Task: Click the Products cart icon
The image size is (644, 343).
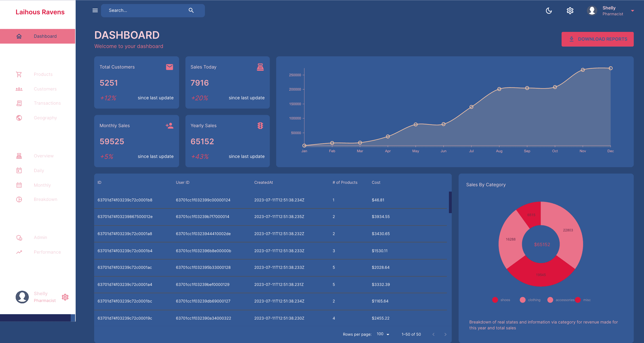Action: pos(19,74)
